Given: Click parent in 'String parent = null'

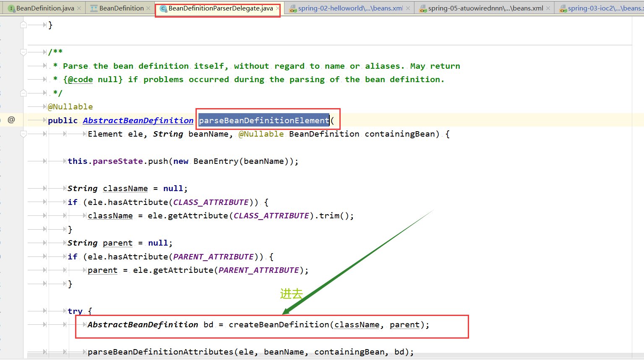Looking at the screenshot, I should click(117, 243).
